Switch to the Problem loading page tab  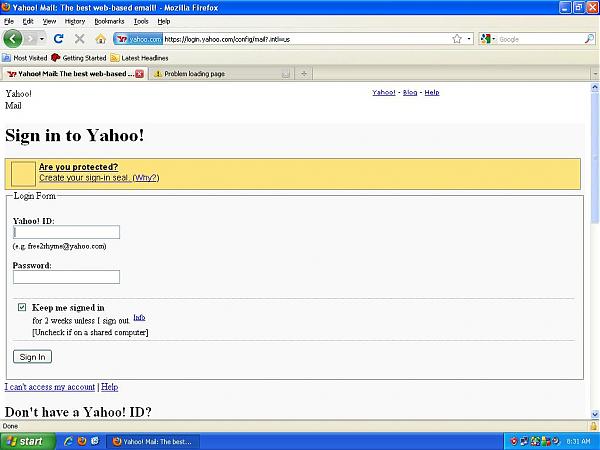[221, 74]
